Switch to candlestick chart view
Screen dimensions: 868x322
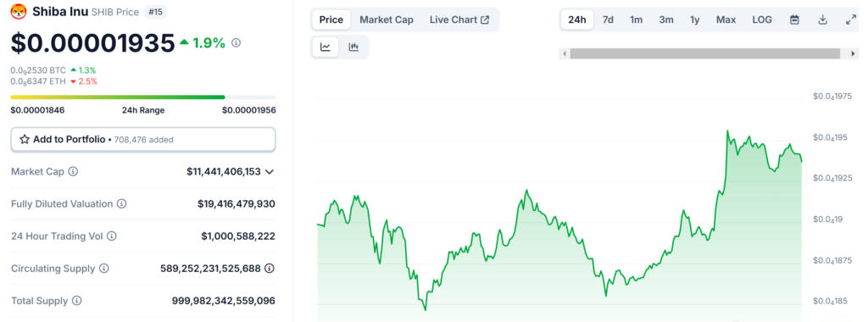(x=353, y=47)
